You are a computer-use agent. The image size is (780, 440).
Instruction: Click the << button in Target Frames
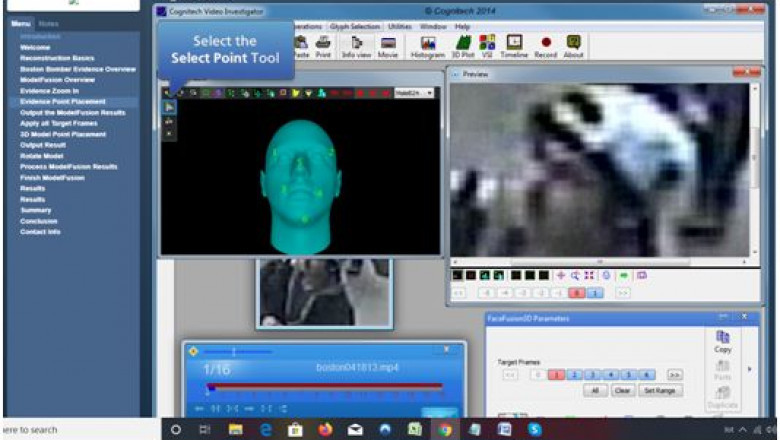511,375
